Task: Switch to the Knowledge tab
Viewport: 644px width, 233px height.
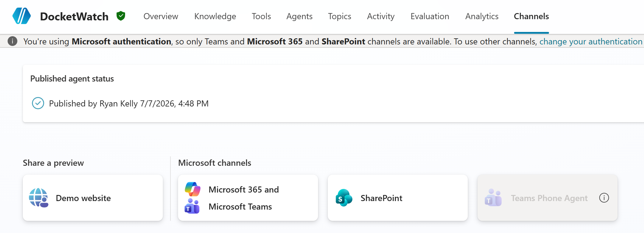Action: point(215,16)
